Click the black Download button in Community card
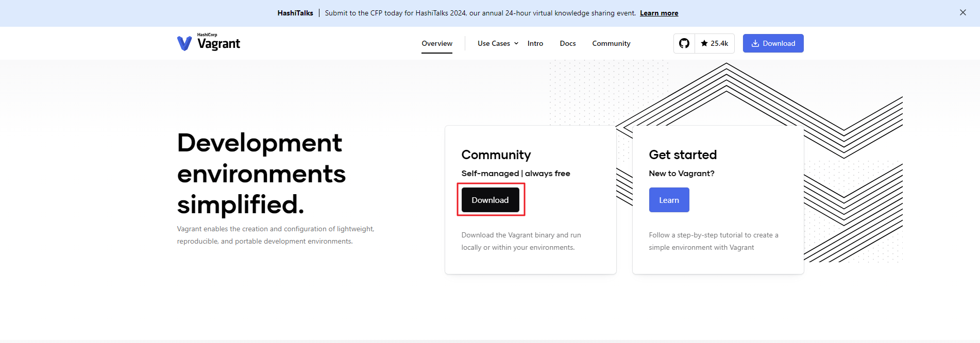Screen dimensions: 980x343 pos(490,200)
